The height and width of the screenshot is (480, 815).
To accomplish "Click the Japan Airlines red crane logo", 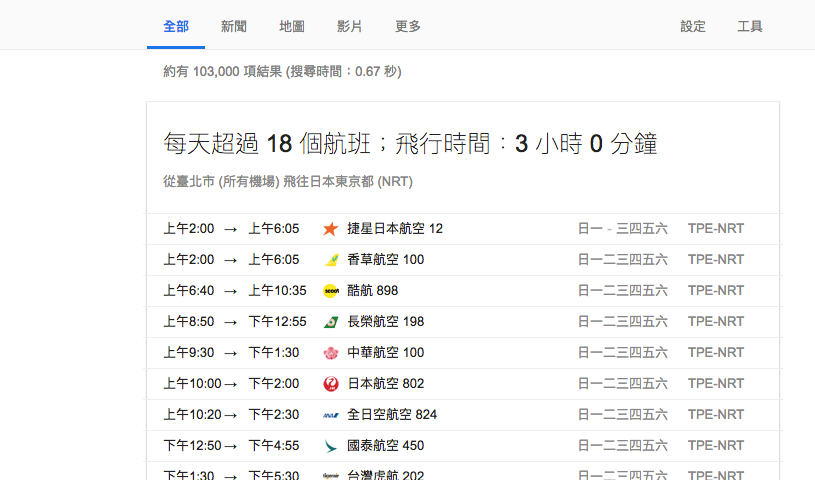I will [x=331, y=384].
